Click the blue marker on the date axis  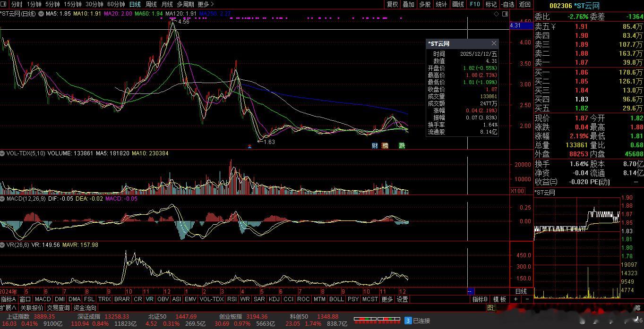pos(471,291)
